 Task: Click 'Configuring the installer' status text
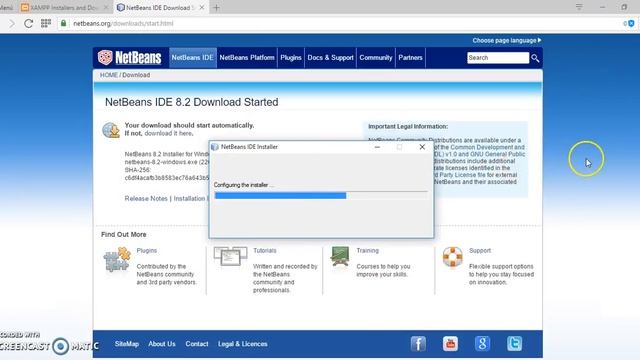point(244,185)
